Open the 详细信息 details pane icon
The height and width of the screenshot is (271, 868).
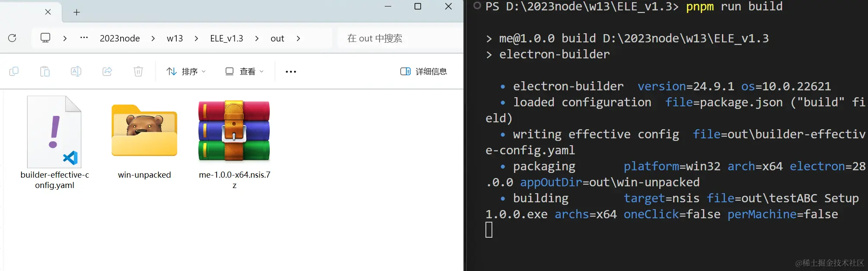(x=424, y=71)
